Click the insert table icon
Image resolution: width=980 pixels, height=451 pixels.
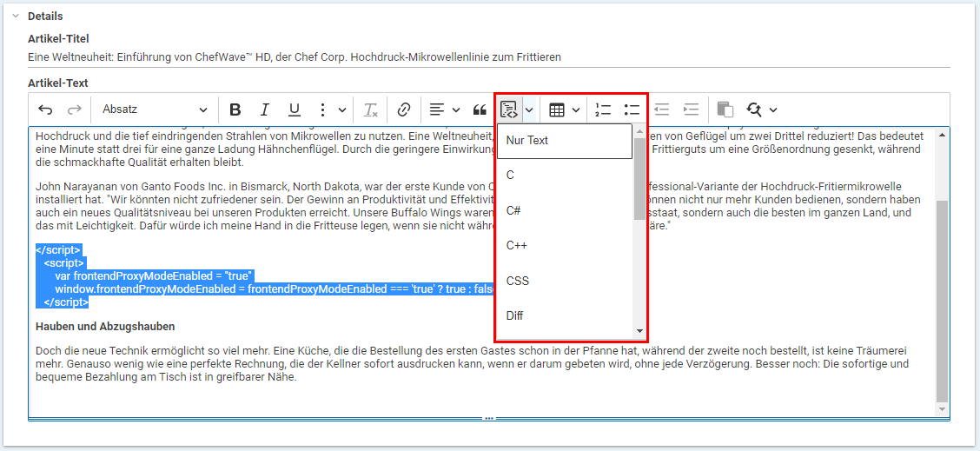[x=556, y=110]
